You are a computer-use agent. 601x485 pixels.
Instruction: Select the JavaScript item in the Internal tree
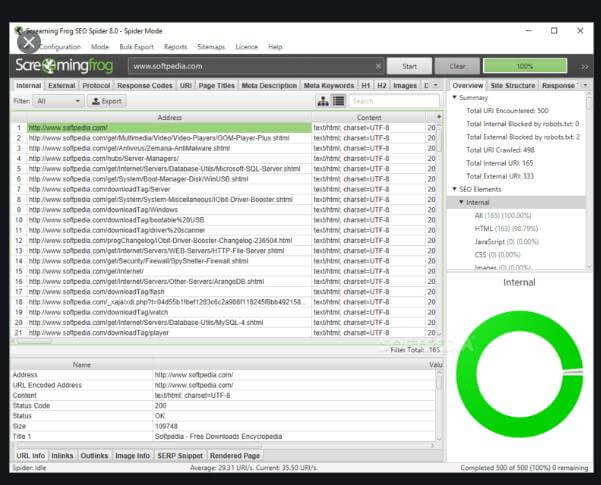506,242
